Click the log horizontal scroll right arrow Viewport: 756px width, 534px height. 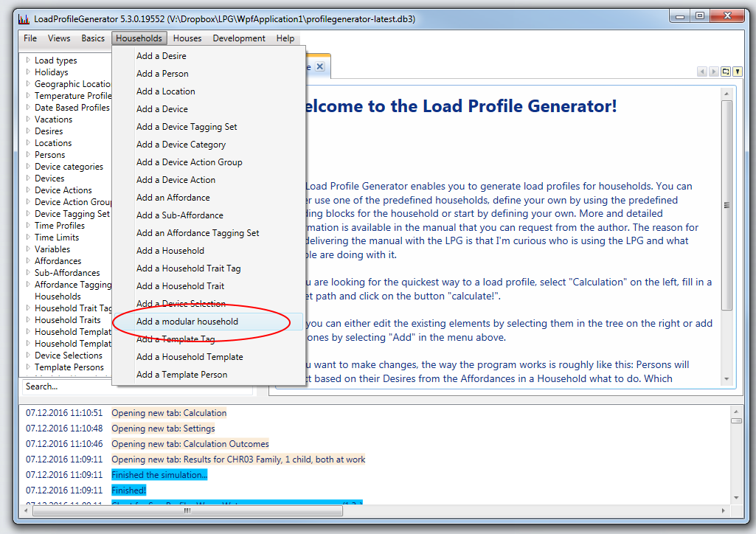tap(724, 511)
